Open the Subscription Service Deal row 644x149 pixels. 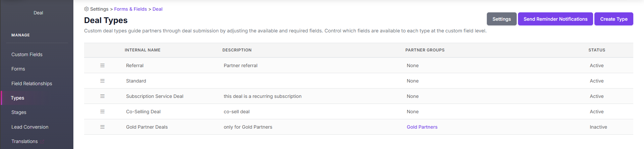pyautogui.click(x=359, y=96)
